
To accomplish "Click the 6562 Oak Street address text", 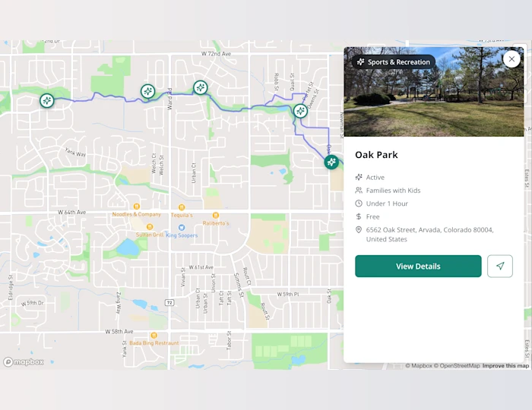I will pos(429,235).
